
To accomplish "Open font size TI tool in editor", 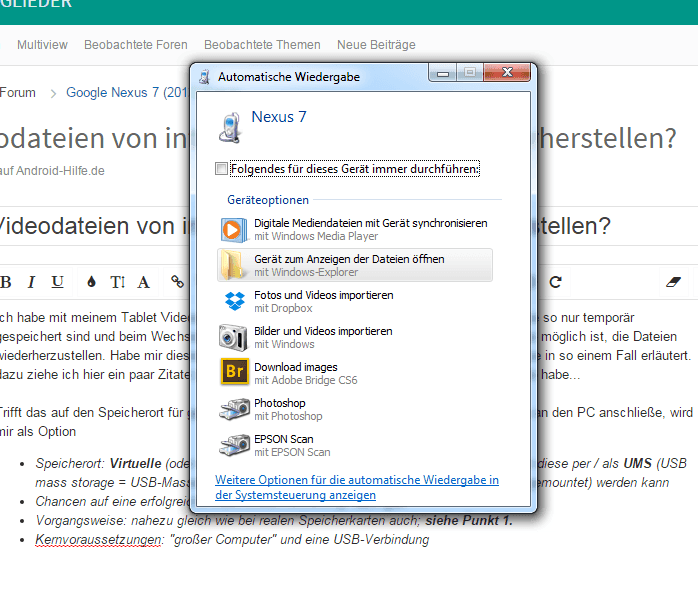I will click(x=118, y=282).
